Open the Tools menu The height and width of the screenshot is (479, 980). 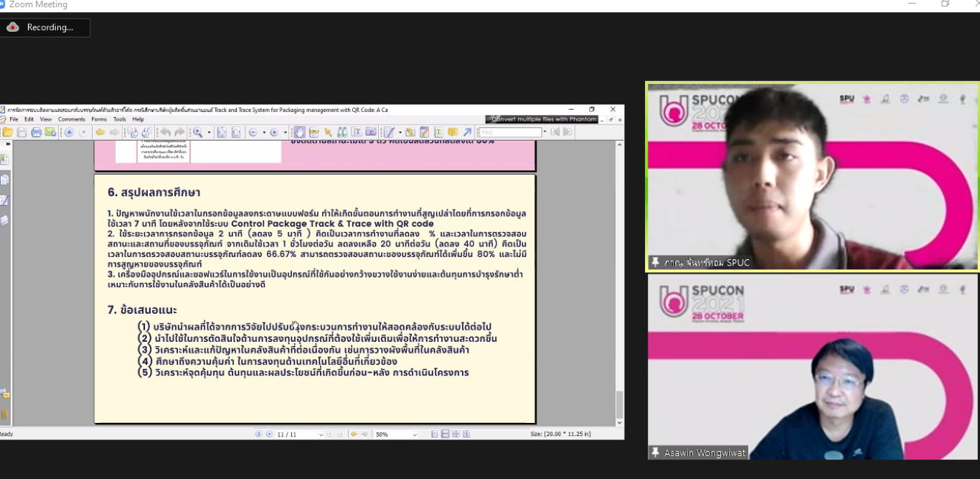click(x=120, y=119)
